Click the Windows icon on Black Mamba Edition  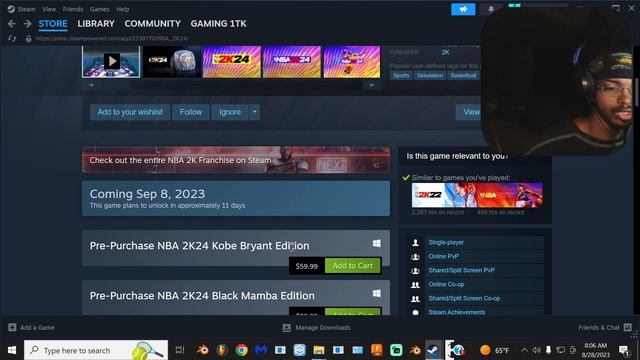pos(377,293)
